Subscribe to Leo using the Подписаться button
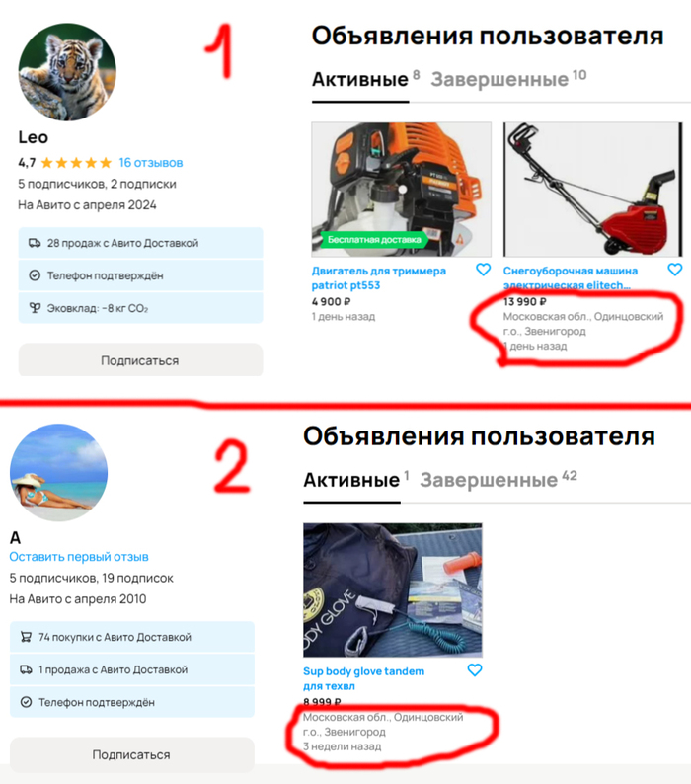The image size is (691, 784). (x=140, y=360)
